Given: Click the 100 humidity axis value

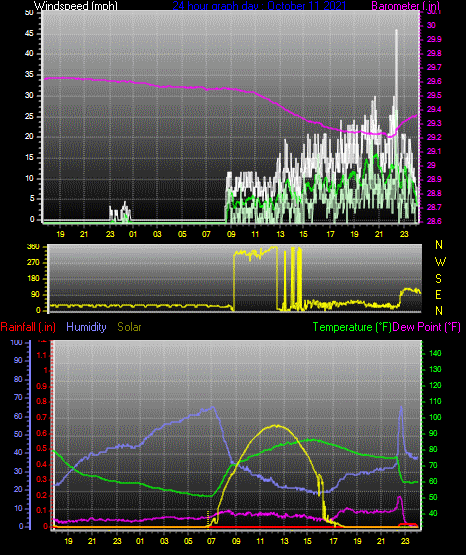Looking at the screenshot, I should click(17, 342).
